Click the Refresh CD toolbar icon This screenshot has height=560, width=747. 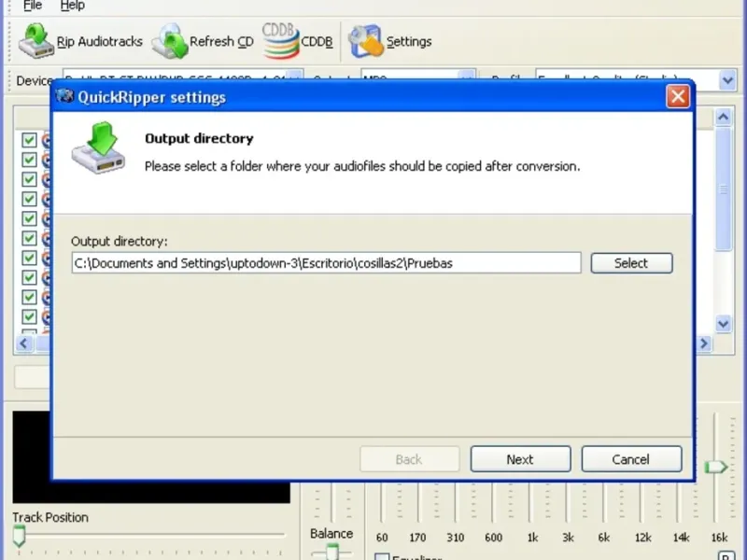coord(170,42)
